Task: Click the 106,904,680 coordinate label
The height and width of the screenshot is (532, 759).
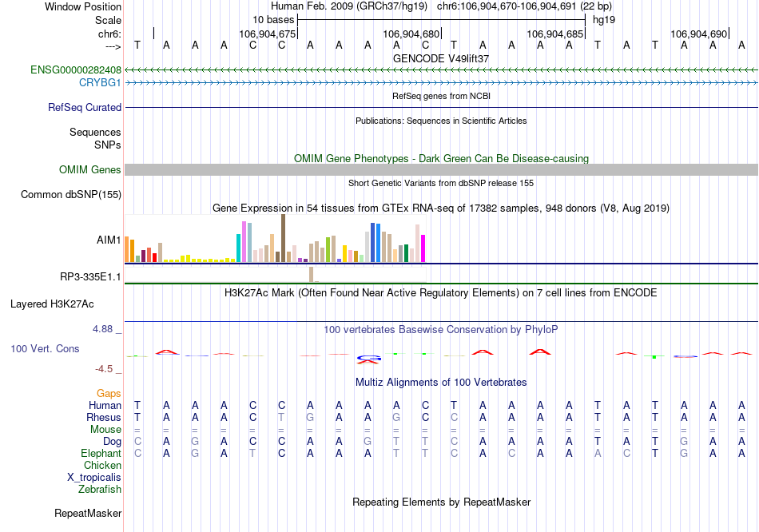Action: 411,34
